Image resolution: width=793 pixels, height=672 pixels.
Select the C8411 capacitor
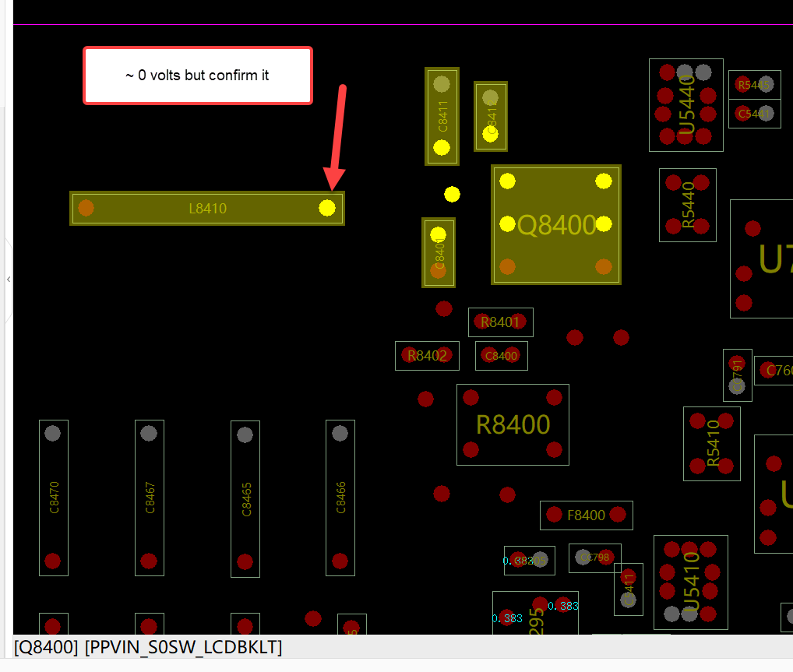[x=442, y=116]
